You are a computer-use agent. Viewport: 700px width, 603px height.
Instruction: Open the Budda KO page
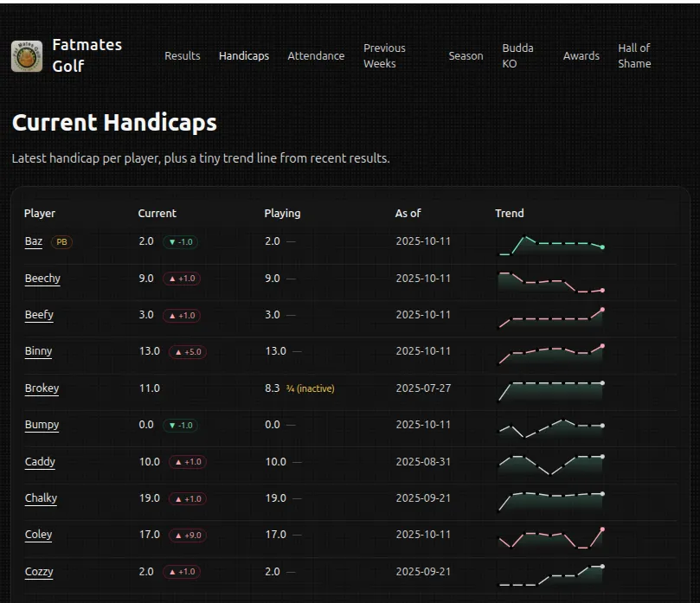point(517,56)
